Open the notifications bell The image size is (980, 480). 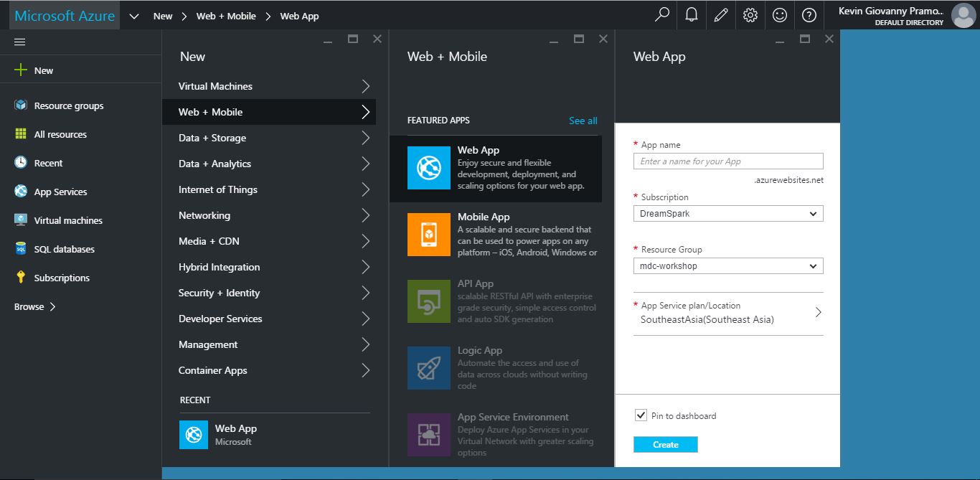click(692, 15)
